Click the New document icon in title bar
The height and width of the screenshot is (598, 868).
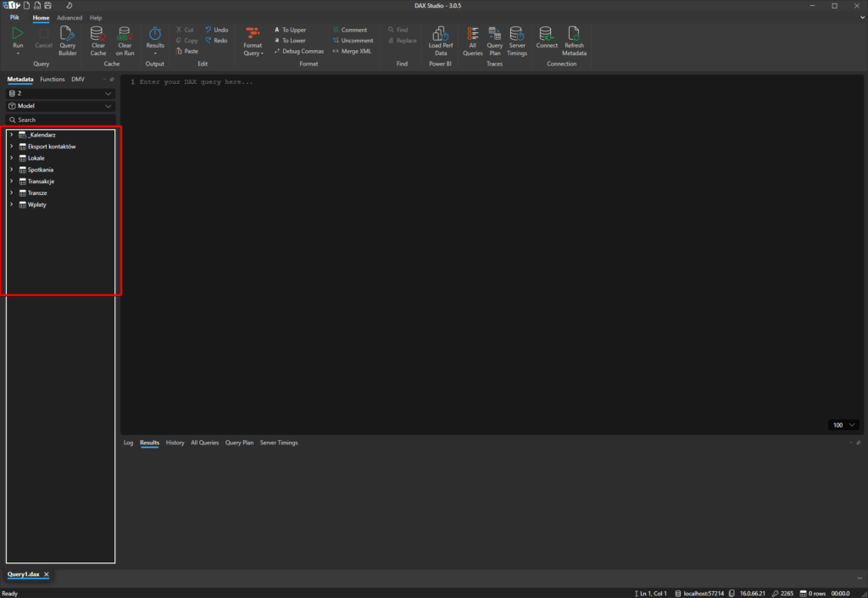26,6
